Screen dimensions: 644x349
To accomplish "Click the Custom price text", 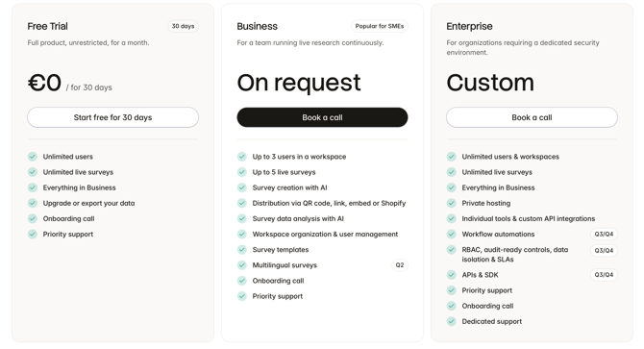I will click(490, 83).
